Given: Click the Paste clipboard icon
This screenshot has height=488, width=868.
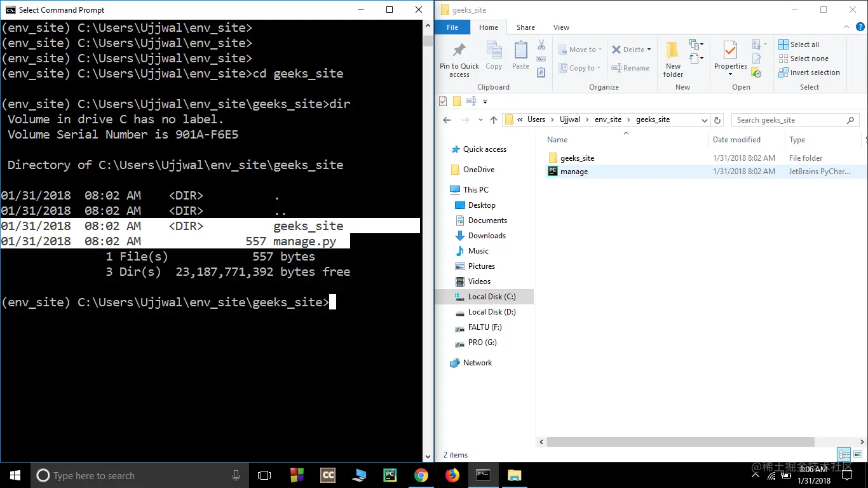Looking at the screenshot, I should coord(520,51).
